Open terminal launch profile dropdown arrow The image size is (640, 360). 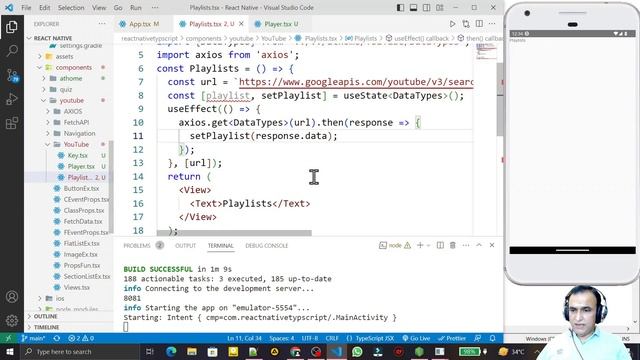[428, 245]
